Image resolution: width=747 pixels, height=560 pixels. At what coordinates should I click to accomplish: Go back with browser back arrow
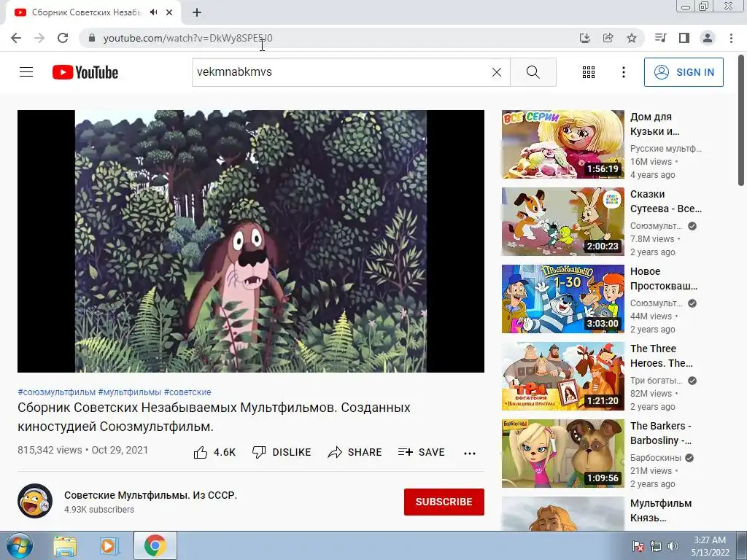click(x=16, y=38)
